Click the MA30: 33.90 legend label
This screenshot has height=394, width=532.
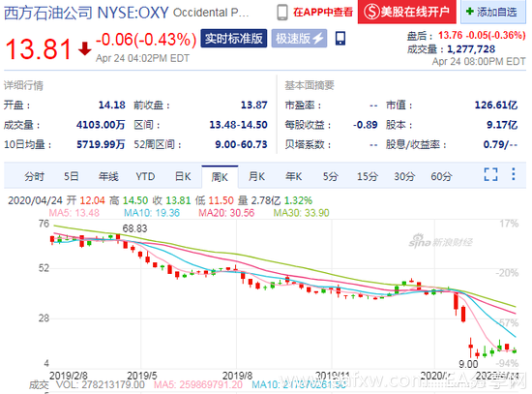click(301, 213)
